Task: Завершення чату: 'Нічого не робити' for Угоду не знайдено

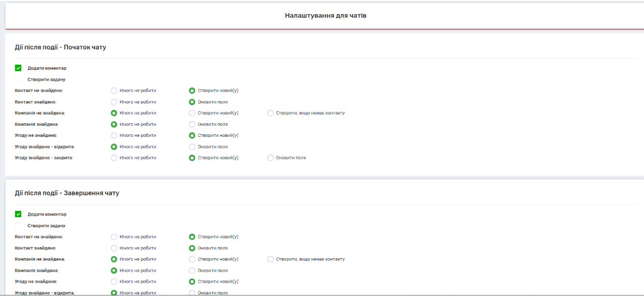Action: point(114,282)
